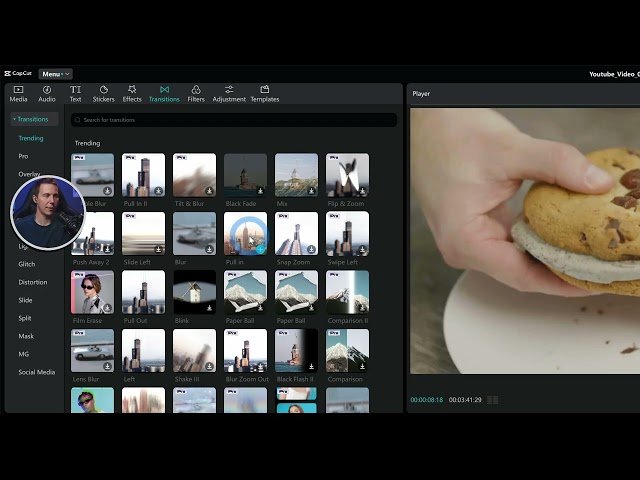
Task: Select the Glitch transitions category
Action: pyautogui.click(x=27, y=264)
